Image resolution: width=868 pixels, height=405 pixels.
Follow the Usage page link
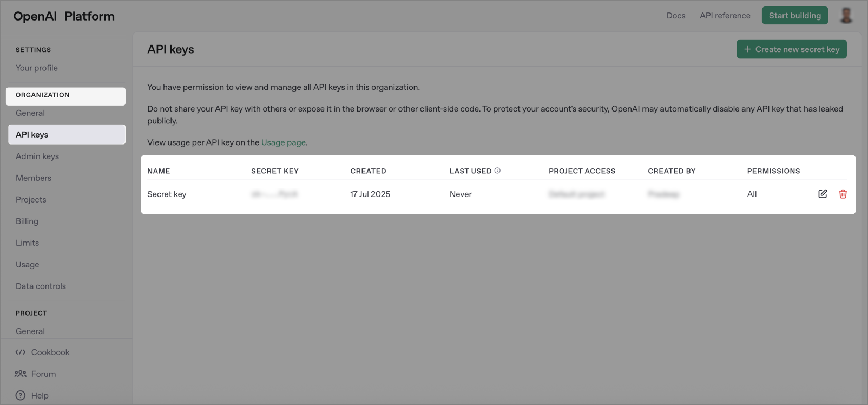[283, 142]
